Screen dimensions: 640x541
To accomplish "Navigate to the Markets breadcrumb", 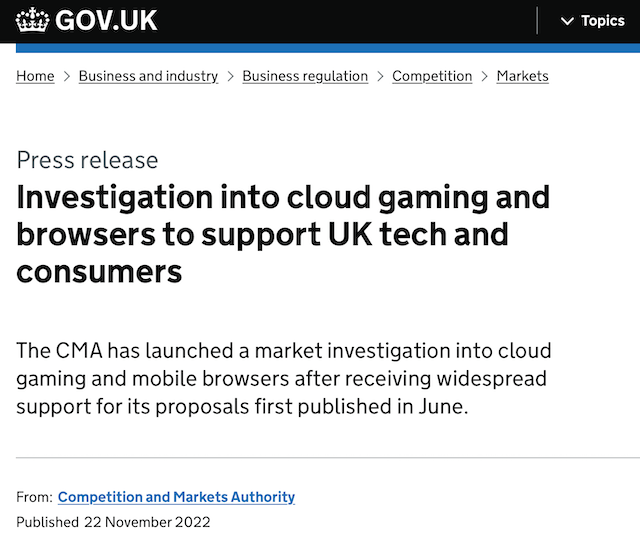I will pos(522,76).
